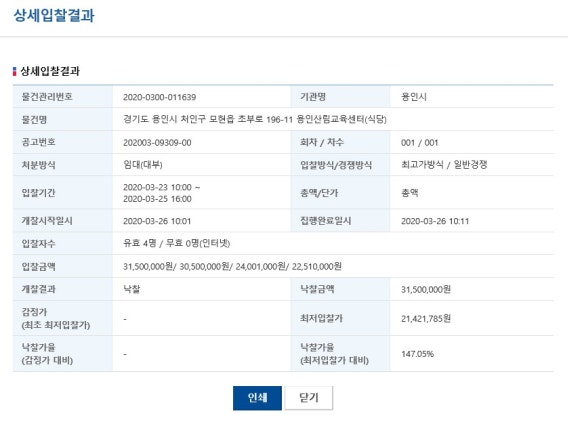
Task: Click the 입찰방식/경쟁방식 header cell
Action: 340,165
